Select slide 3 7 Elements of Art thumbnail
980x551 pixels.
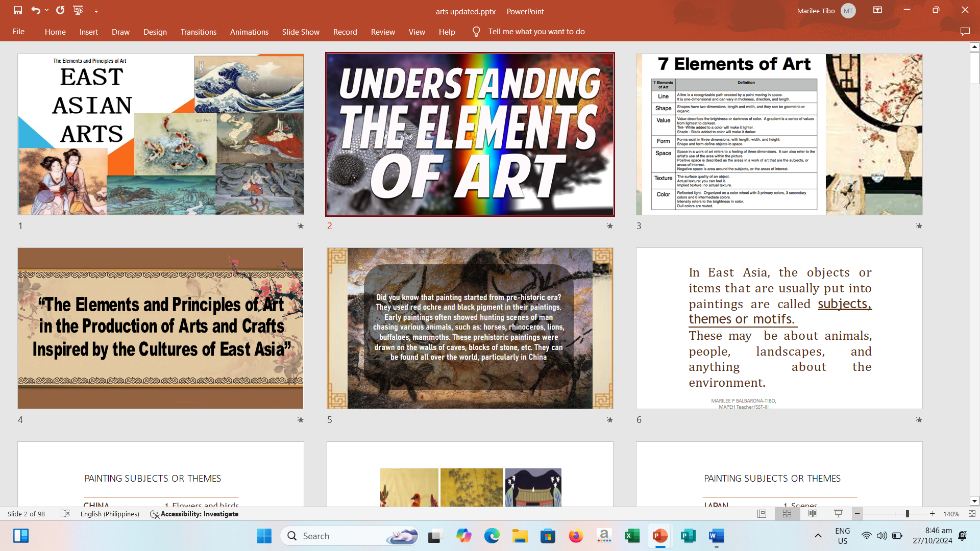(x=779, y=134)
